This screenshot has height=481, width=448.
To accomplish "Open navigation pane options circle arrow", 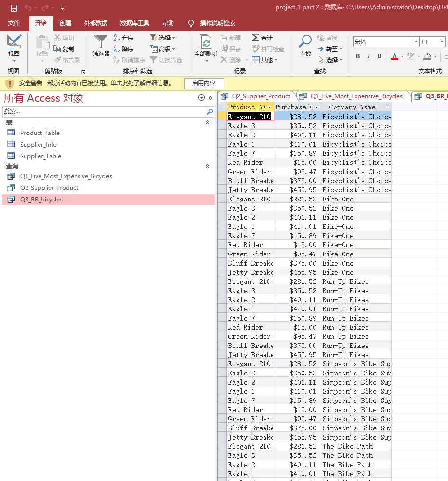I will coord(201,98).
